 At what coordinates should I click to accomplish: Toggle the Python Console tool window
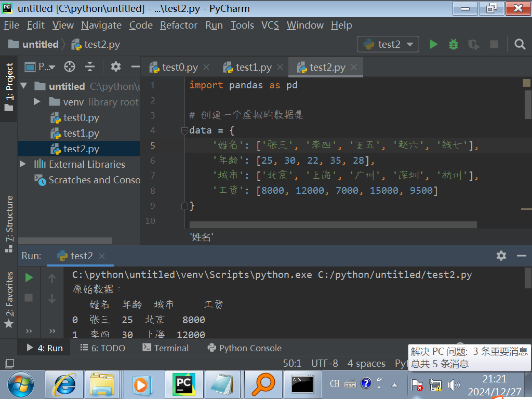(244, 348)
